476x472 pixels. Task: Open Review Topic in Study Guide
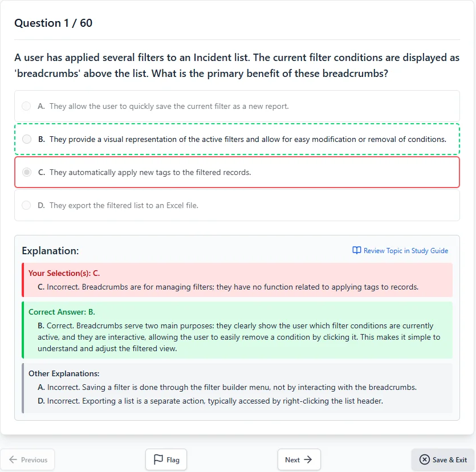tap(400, 250)
